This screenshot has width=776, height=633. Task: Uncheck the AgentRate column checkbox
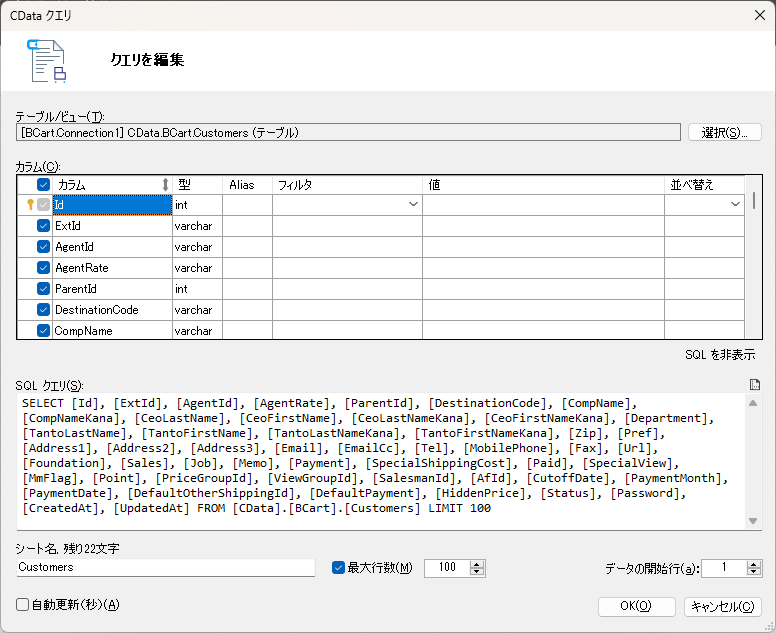tap(44, 268)
